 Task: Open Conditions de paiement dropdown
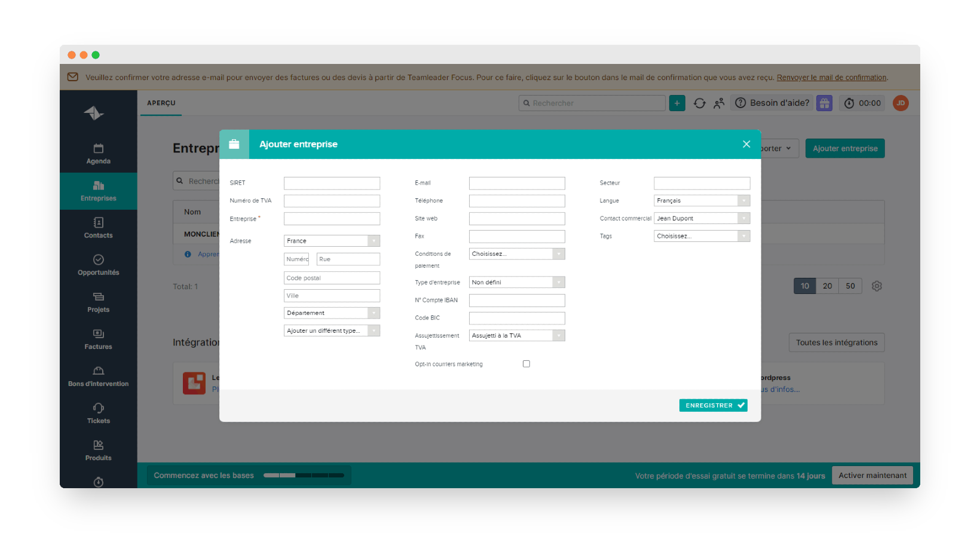517,254
